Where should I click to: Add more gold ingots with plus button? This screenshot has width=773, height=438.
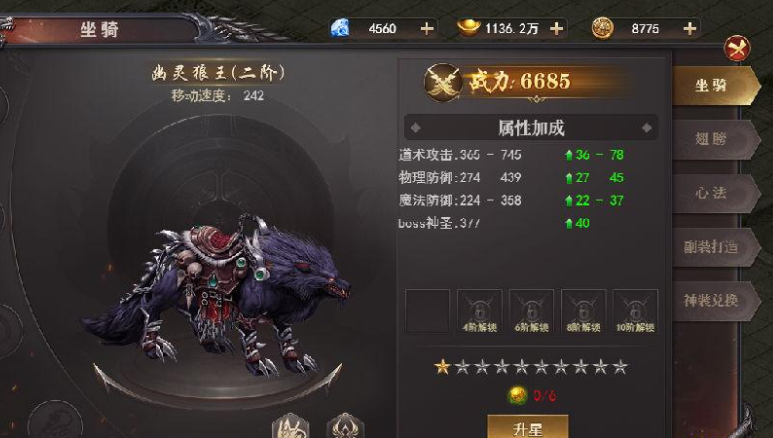[556, 29]
